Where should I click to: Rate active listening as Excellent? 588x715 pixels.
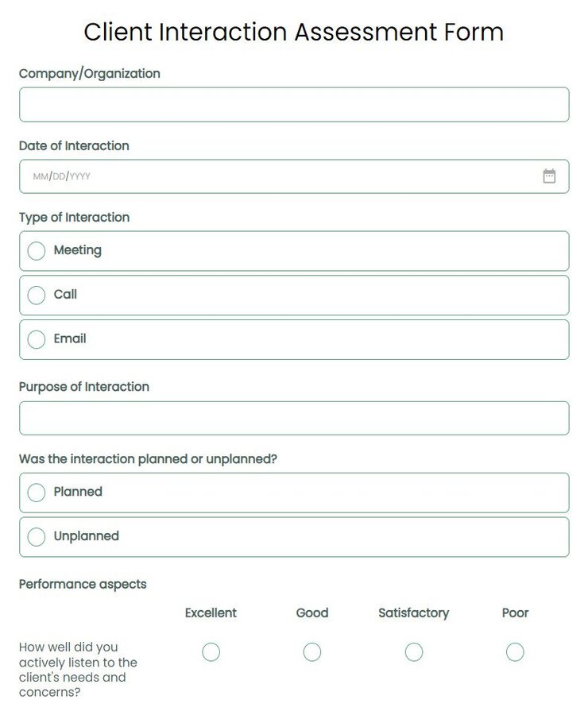pyautogui.click(x=210, y=651)
